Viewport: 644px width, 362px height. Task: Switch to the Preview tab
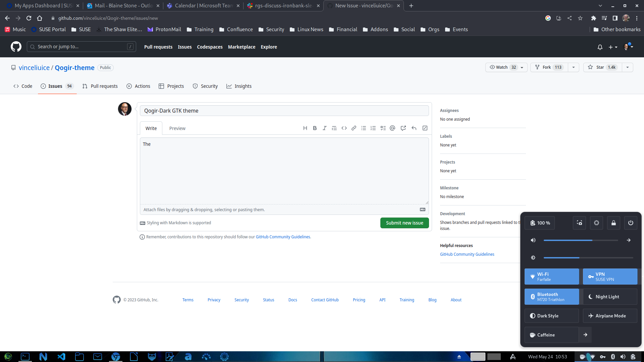177,128
